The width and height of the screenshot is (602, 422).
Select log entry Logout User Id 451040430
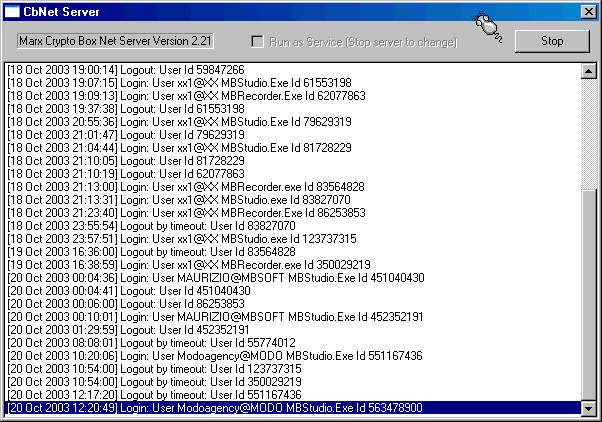(294, 291)
